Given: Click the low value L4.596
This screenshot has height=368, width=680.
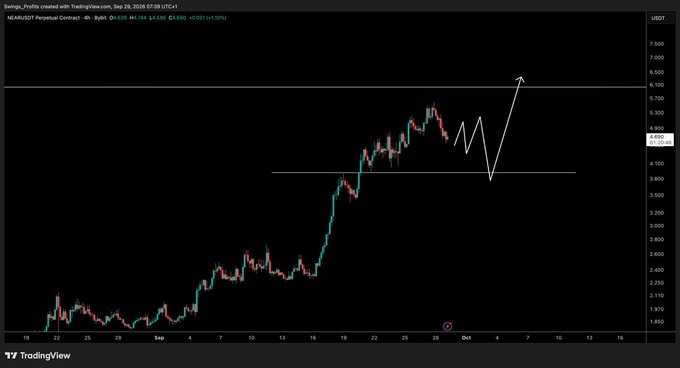Looking at the screenshot, I should coord(157,18).
